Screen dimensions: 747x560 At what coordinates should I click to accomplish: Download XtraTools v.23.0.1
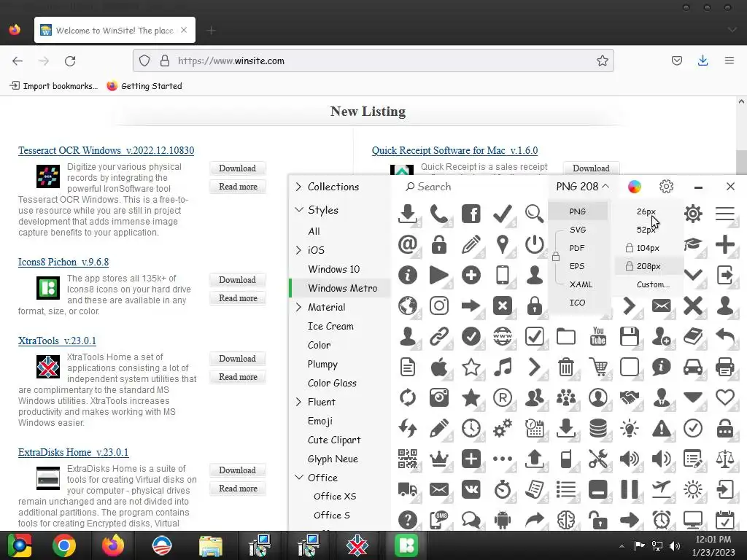(x=237, y=359)
